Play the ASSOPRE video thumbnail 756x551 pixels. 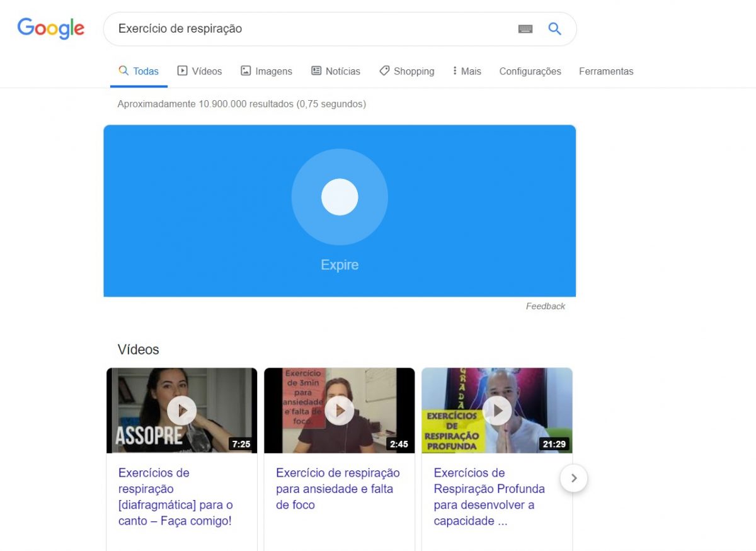coord(182,411)
